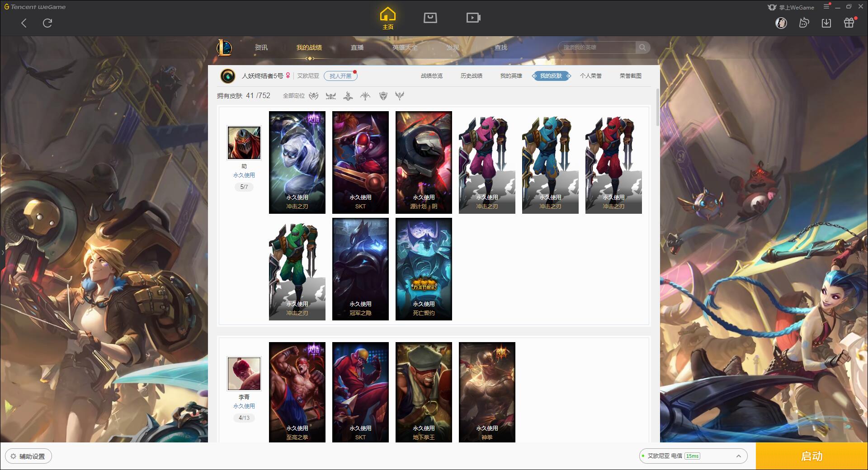Open the green 冲击之刃 chroma card

click(297, 269)
